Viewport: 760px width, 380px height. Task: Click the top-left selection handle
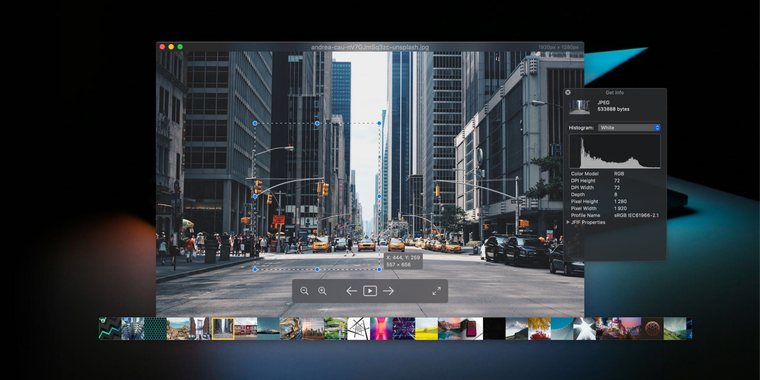(255, 123)
